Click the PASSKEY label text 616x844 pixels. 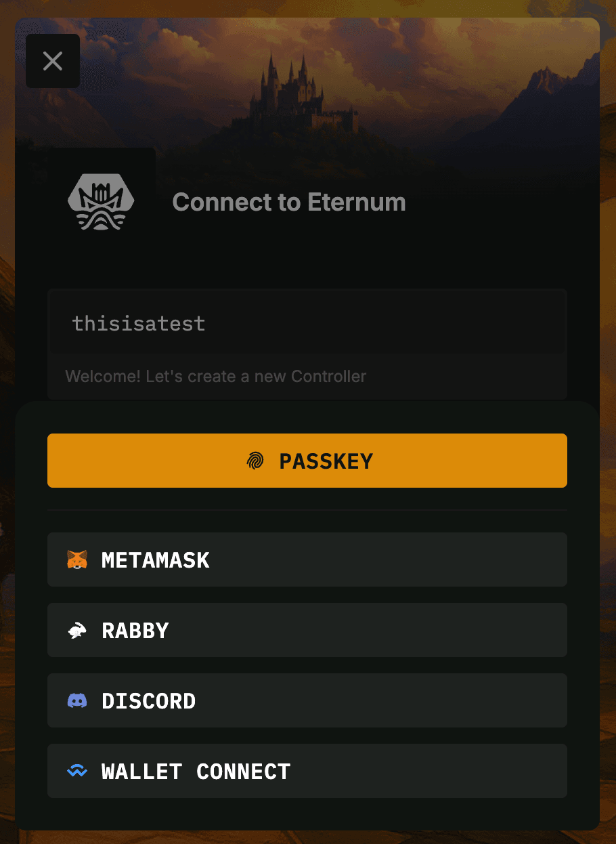click(326, 461)
